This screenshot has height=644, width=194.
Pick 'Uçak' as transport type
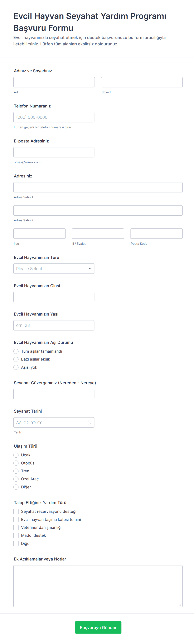[x=16, y=455]
